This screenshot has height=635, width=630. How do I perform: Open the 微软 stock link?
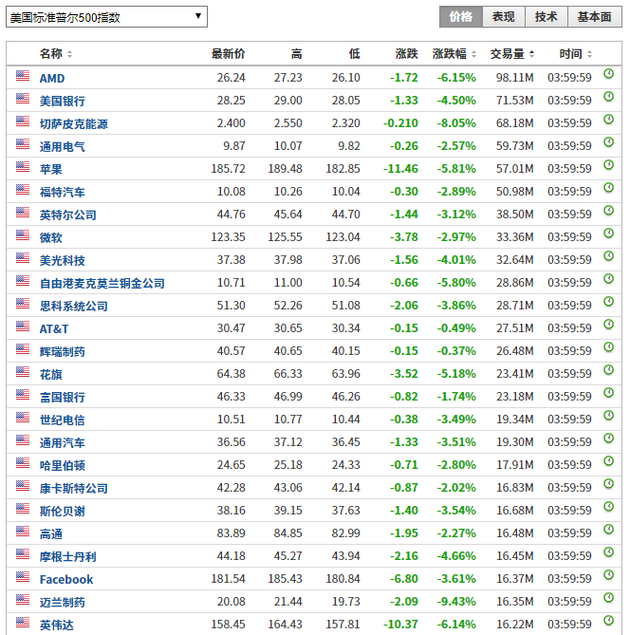coord(51,238)
